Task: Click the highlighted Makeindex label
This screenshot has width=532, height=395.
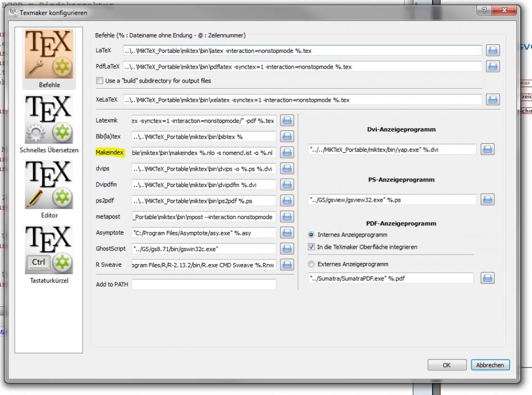Action: (x=110, y=152)
